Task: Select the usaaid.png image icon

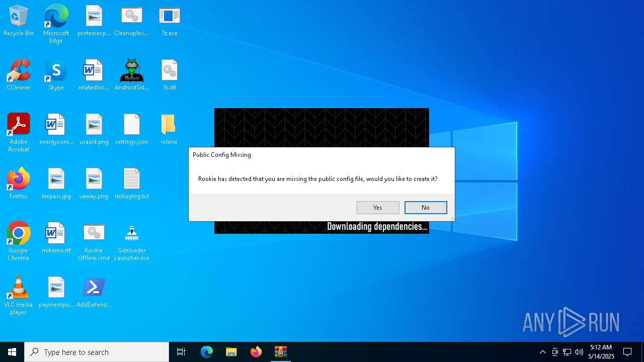Action: click(x=94, y=130)
